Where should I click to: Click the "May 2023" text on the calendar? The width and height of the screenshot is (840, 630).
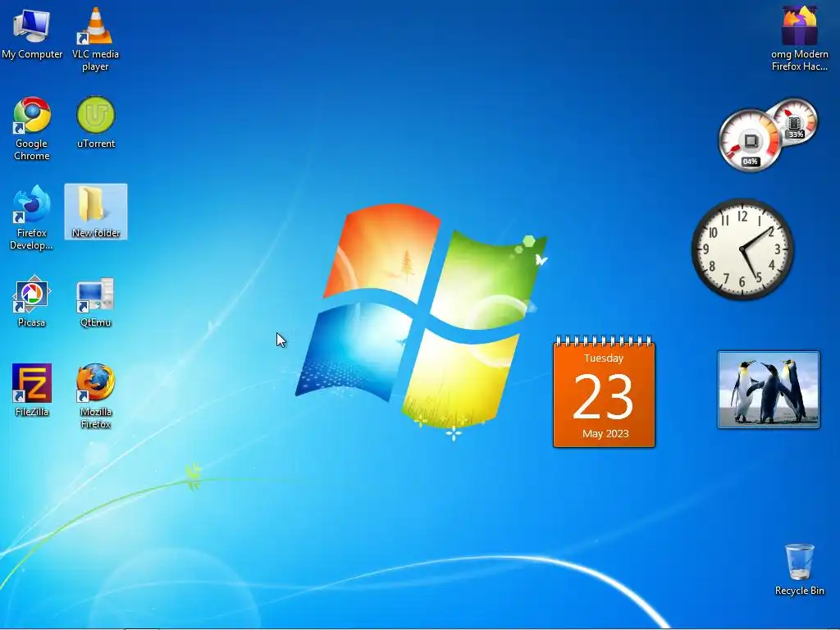[605, 433]
